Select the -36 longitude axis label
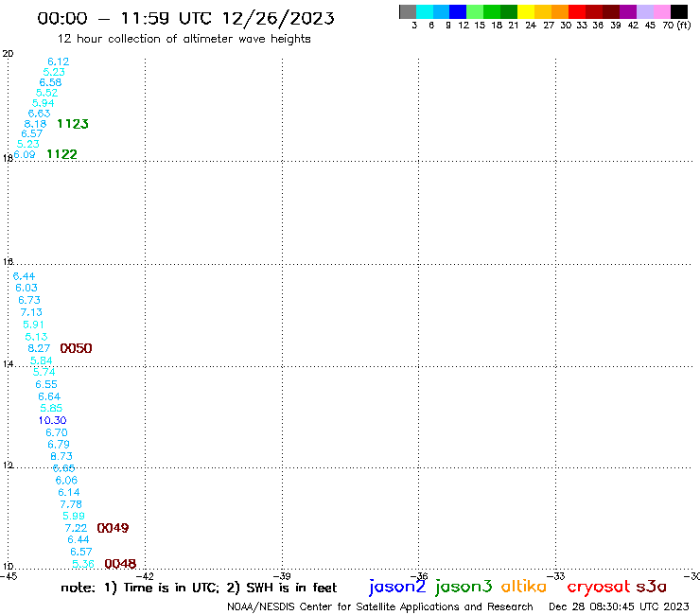This screenshot has height=615, width=700. tap(419, 576)
